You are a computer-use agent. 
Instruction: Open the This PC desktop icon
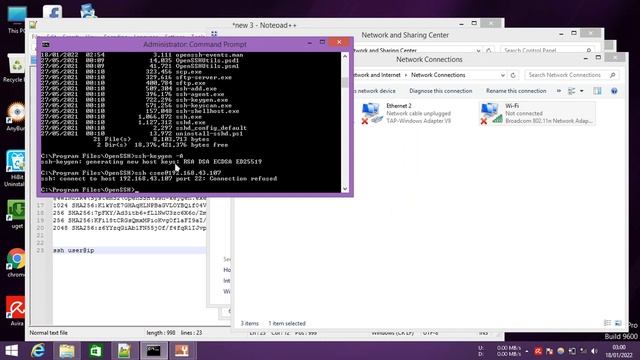(x=16, y=20)
